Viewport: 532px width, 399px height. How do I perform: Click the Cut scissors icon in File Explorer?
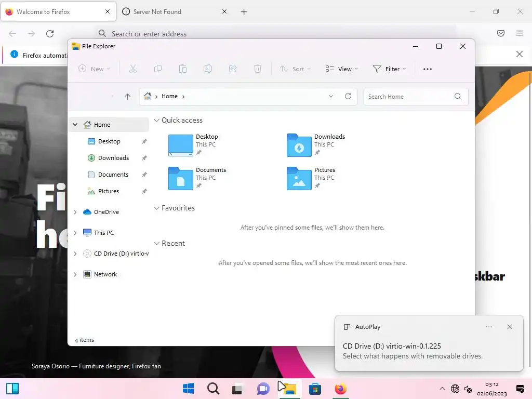[132, 69]
